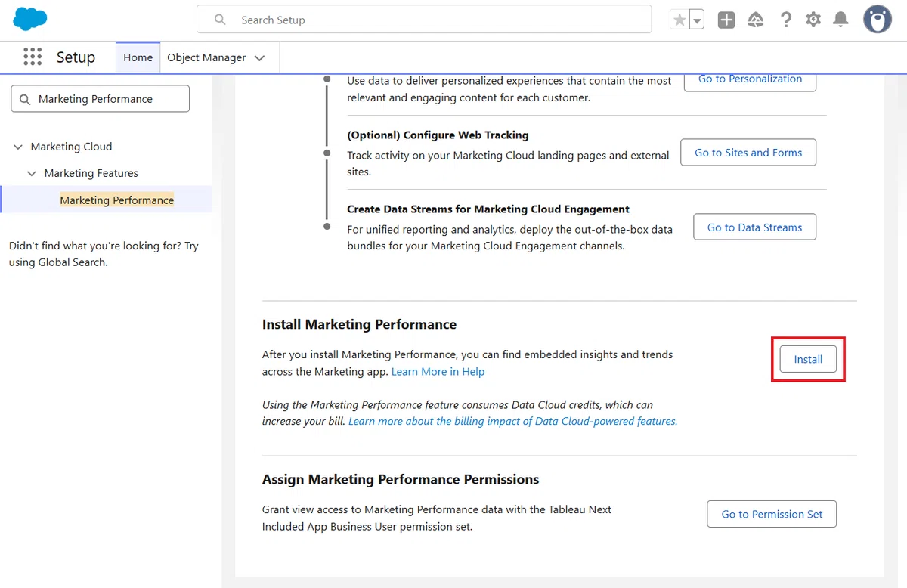The width and height of the screenshot is (907, 588).
Task: Open the App Launcher grid icon
Action: 33,57
